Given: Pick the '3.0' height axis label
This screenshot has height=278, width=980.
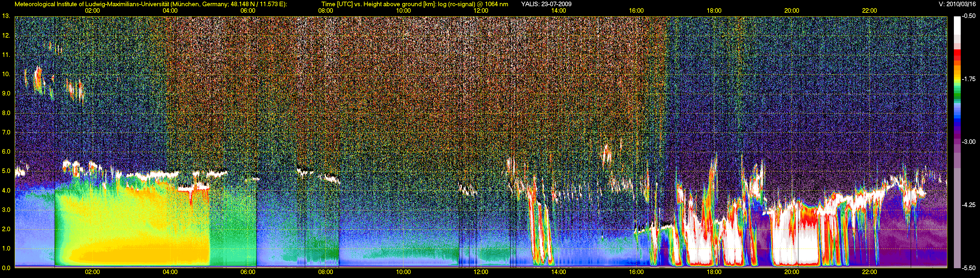Looking at the screenshot, I should (x=6, y=209).
